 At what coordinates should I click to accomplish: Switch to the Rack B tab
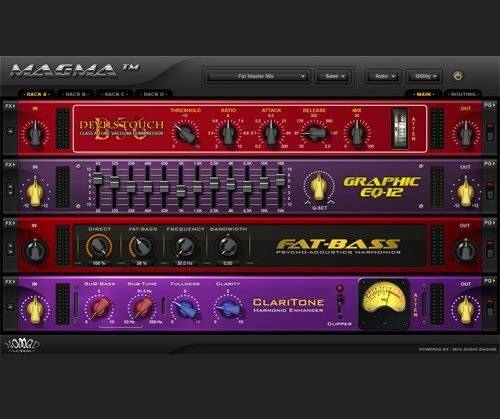[x=76, y=94]
